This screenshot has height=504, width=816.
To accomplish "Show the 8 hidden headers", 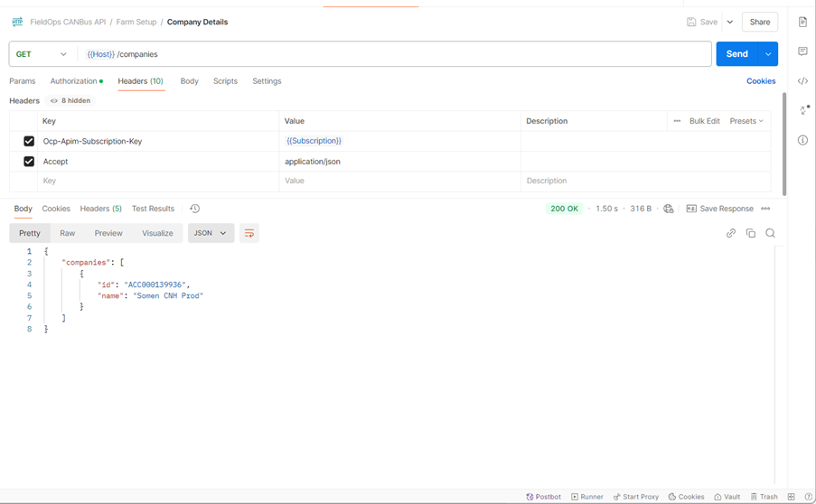I will coord(70,101).
